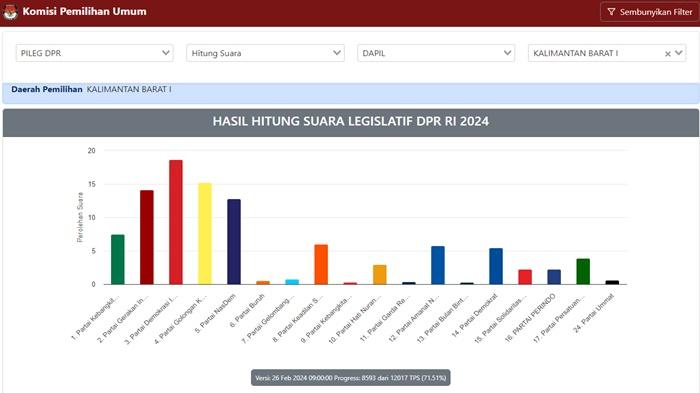Open the PILEG DPR dropdown
The image size is (700, 393).
coord(95,53)
